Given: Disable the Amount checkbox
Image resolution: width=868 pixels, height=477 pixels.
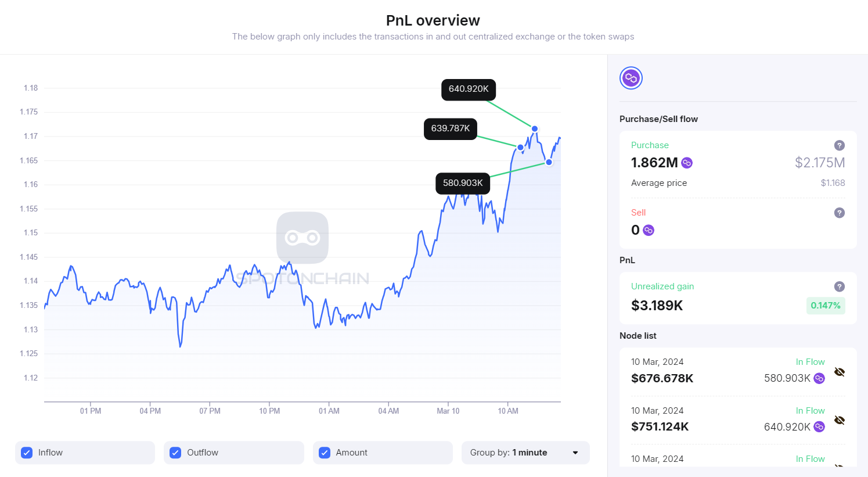Looking at the screenshot, I should click(x=325, y=453).
